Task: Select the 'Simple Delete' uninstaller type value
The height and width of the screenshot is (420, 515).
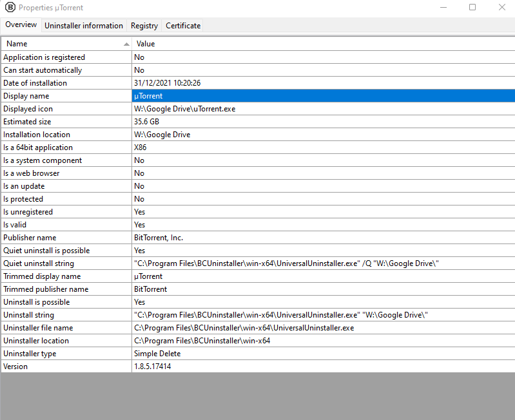Action: (323, 354)
